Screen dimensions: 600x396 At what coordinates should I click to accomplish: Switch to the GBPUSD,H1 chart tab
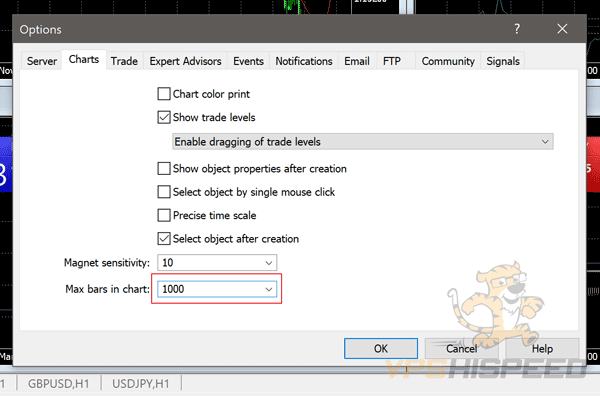pyautogui.click(x=59, y=384)
